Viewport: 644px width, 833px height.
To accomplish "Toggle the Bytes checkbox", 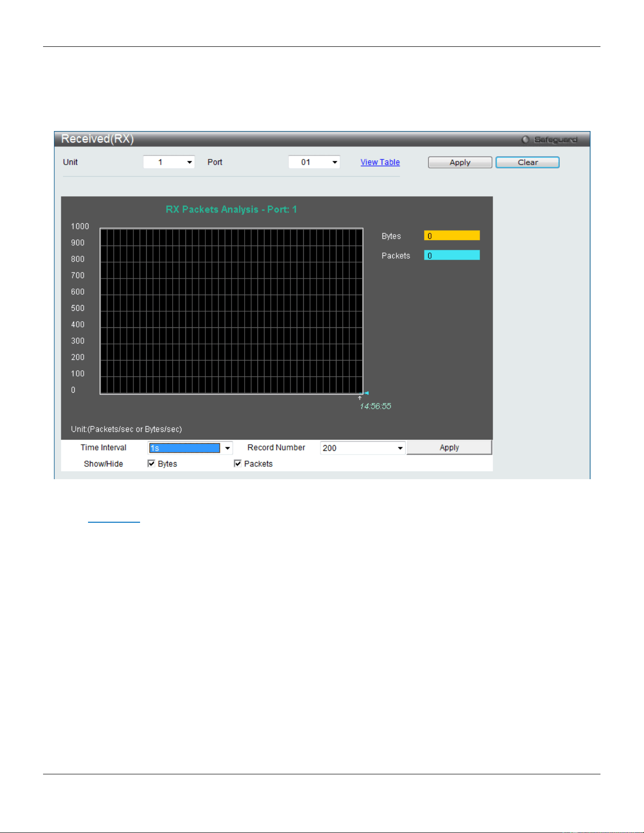I will point(151,464).
